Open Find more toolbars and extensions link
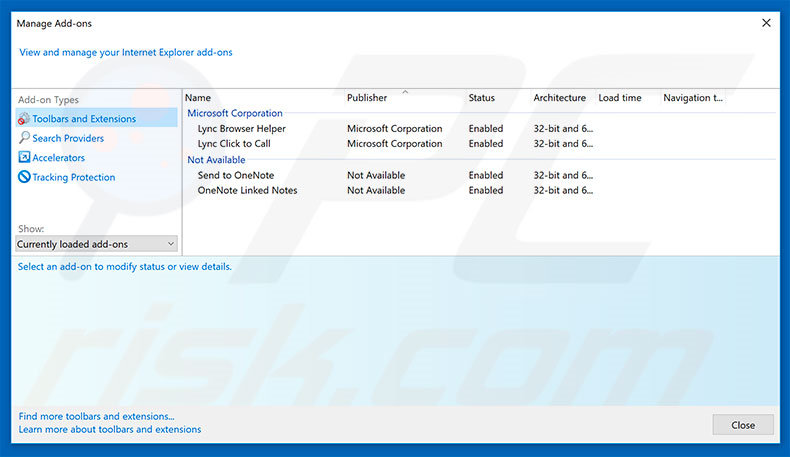790x457 pixels. pyautogui.click(x=96, y=416)
